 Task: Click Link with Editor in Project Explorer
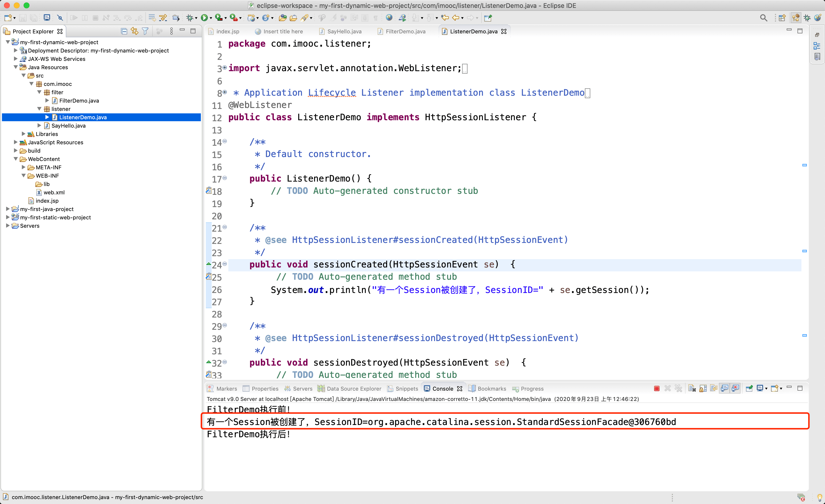135,31
